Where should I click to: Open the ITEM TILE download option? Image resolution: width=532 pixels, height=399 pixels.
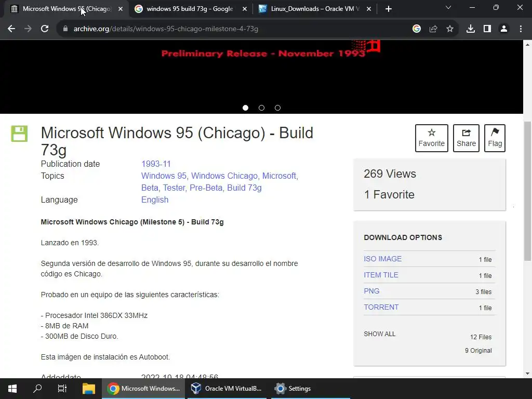click(381, 275)
